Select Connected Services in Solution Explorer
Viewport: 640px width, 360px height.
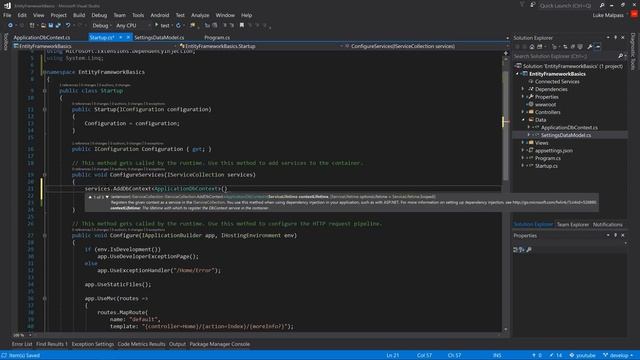(x=557, y=81)
